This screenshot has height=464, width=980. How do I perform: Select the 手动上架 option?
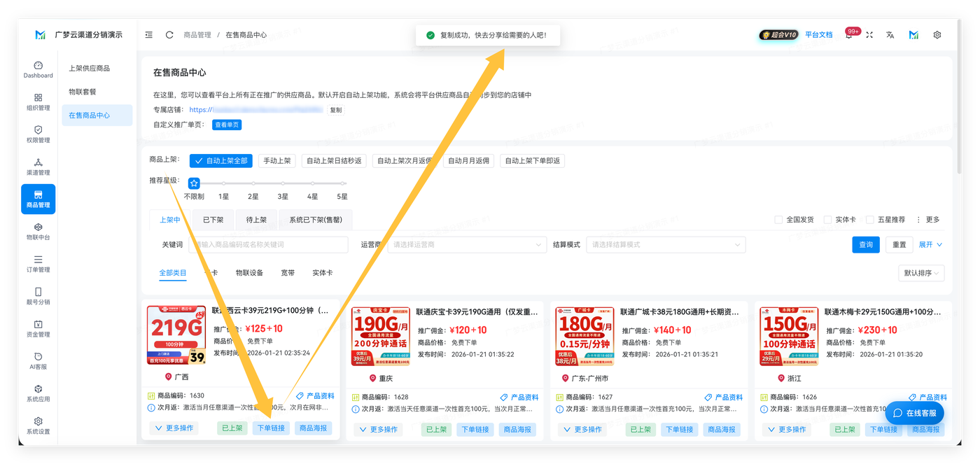[x=277, y=161]
